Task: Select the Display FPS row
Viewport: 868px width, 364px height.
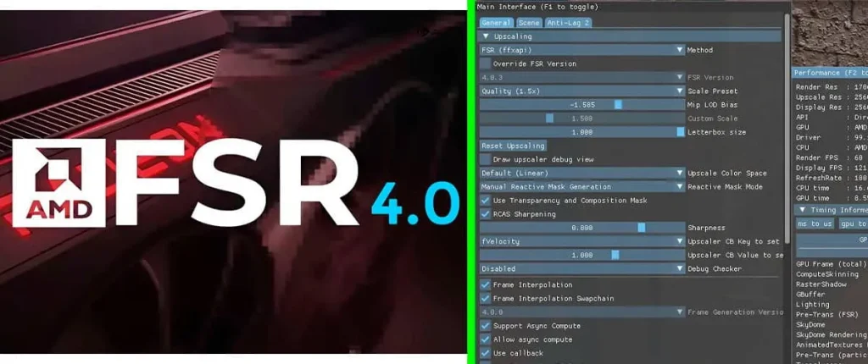Action: coord(832,168)
